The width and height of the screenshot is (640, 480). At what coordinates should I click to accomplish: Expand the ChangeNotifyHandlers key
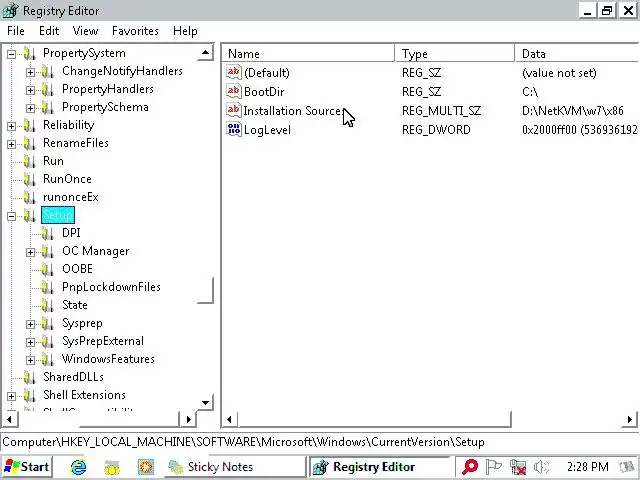[x=30, y=72]
